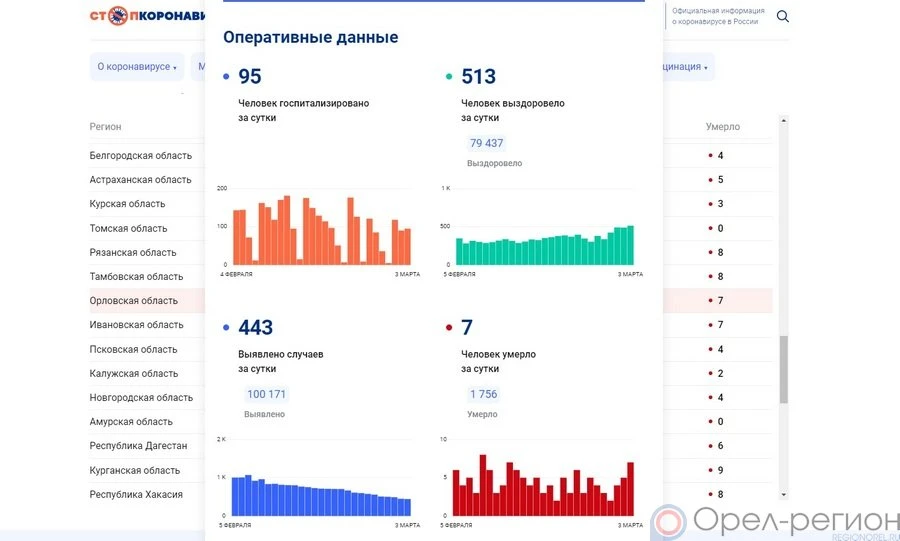Click the table's vertical scrollbar thumb
Screen dimensions: 900x541
point(783,368)
